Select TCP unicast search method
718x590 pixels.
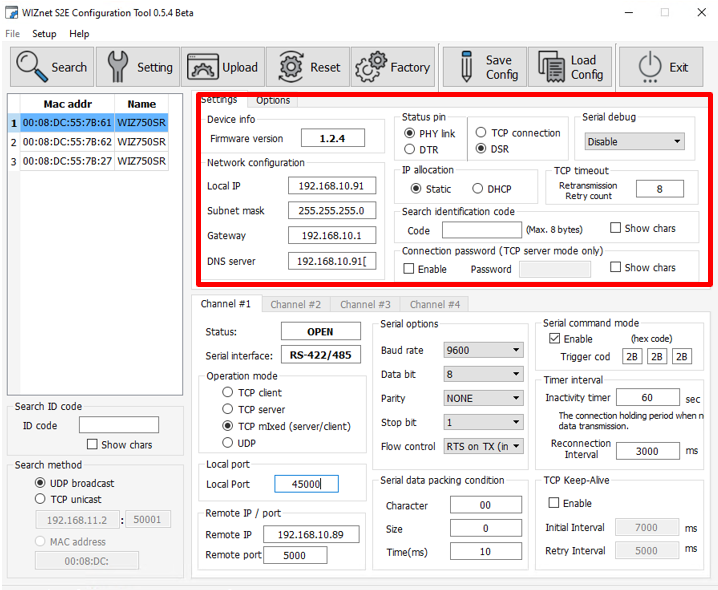[68, 499]
